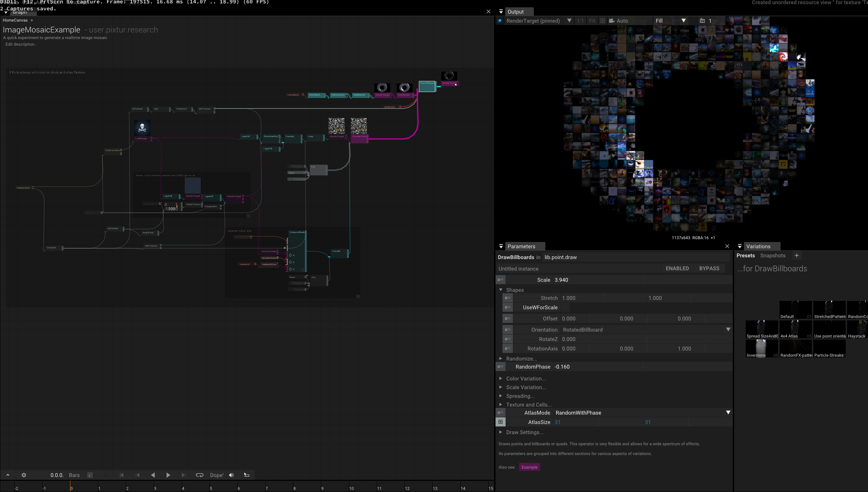Toggle the loop playback icon
This screenshot has width=868, height=492.
pyautogui.click(x=200, y=475)
